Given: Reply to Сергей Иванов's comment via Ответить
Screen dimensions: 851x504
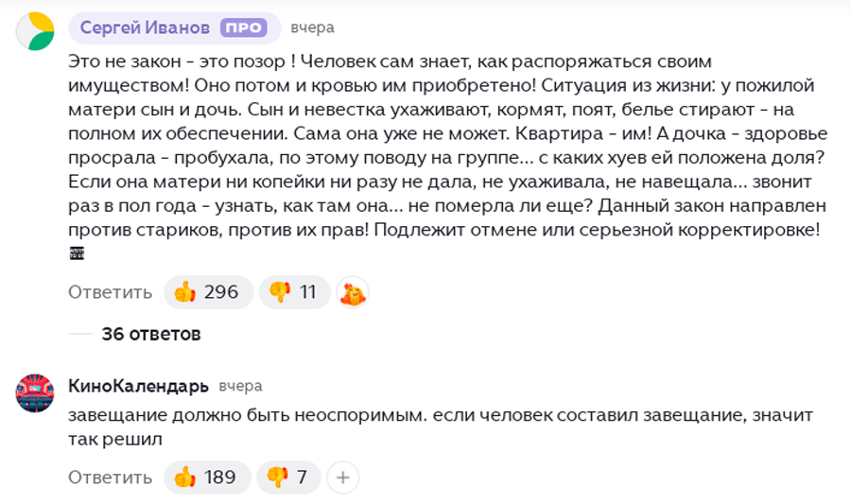Looking at the screenshot, I should (x=110, y=292).
